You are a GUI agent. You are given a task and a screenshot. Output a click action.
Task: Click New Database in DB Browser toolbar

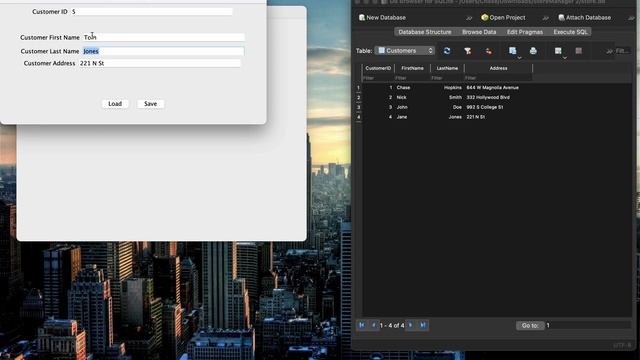click(x=382, y=18)
